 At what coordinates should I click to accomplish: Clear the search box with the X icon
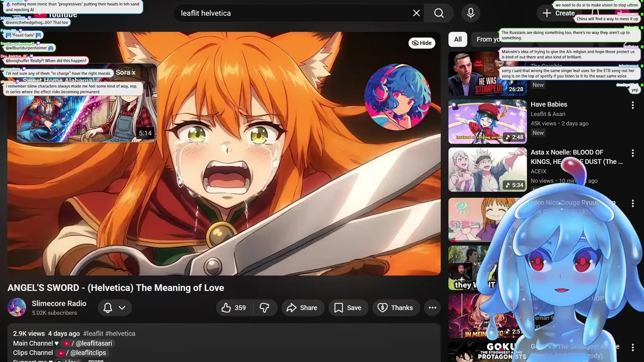[x=416, y=13]
